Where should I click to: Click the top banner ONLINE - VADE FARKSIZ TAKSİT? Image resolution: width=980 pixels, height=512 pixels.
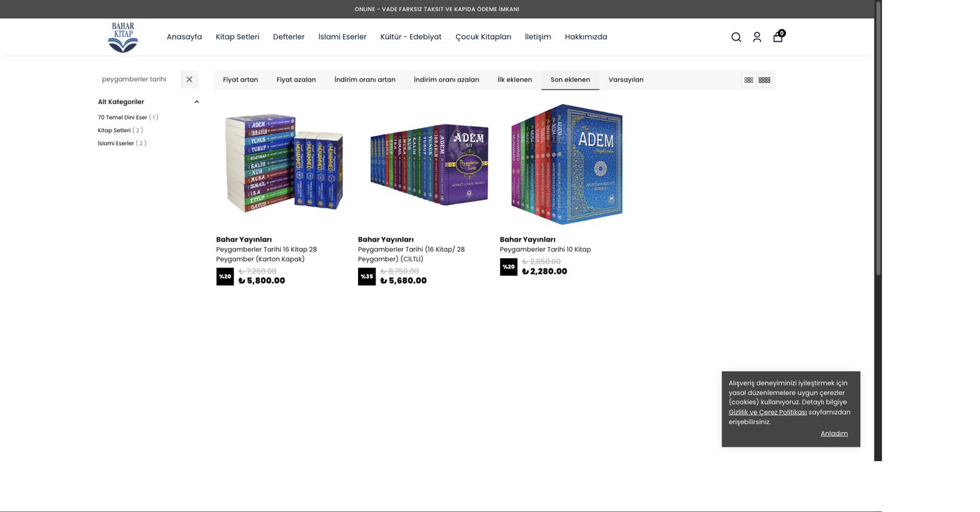click(437, 9)
